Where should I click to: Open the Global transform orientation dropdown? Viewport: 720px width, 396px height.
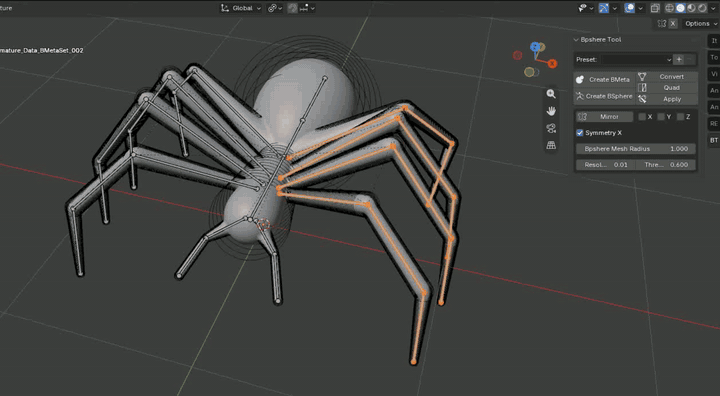(x=241, y=8)
